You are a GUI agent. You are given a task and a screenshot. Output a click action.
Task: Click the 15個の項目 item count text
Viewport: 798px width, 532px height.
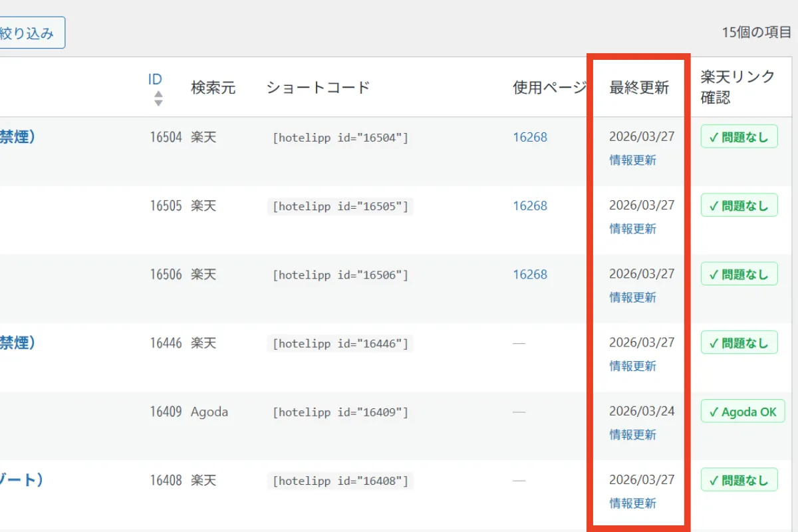click(757, 31)
